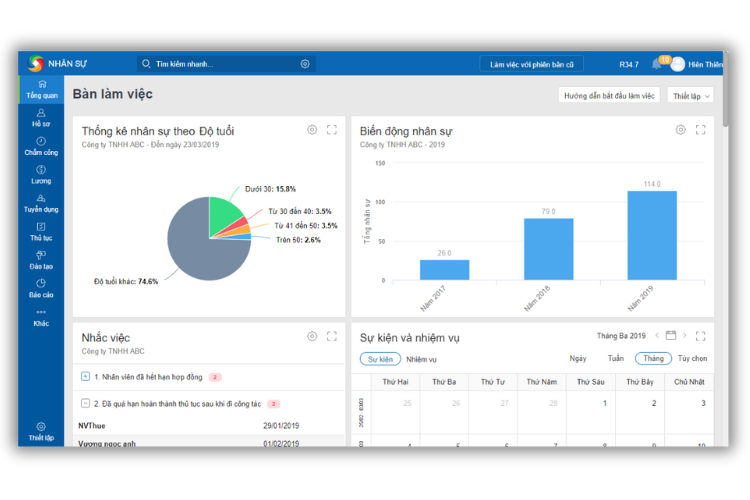This screenshot has height=500, width=750.
Task: Collapse the Đã quá hạn hoàn thành thủ tục item
Action: click(x=86, y=404)
